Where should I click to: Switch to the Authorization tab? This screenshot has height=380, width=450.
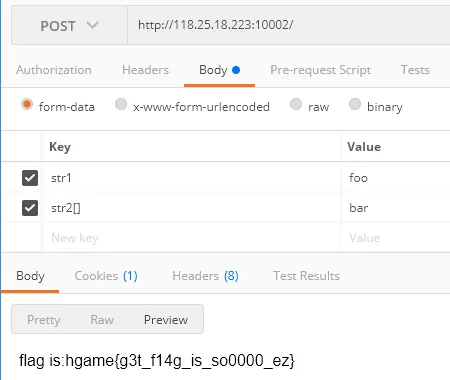[x=54, y=70]
